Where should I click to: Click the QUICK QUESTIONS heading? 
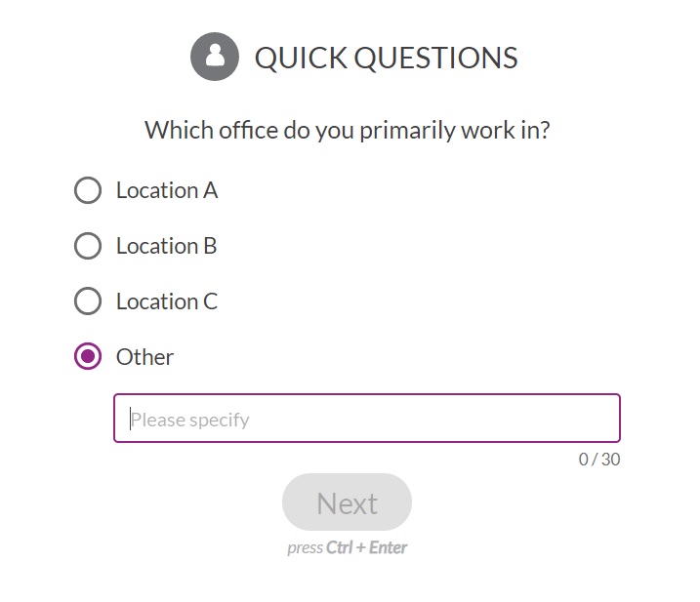pos(387,58)
